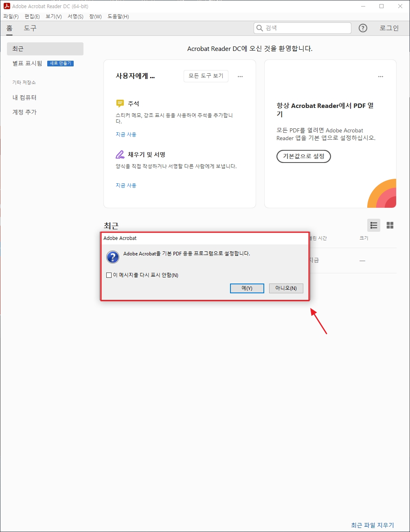Select 계정 추가 in the sidebar
Viewport: 410px width, 532px height.
point(24,112)
